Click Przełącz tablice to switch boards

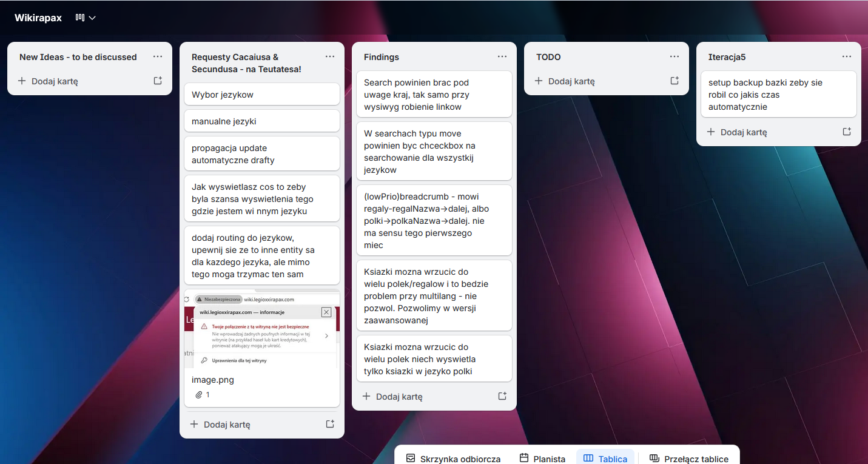(x=689, y=459)
